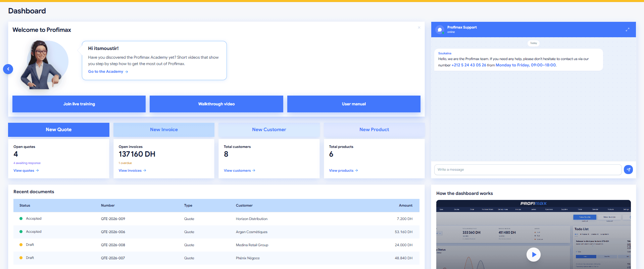This screenshot has height=269, width=644.
Task: Click the previous-slide arrow on welcome card
Action: 8,69
